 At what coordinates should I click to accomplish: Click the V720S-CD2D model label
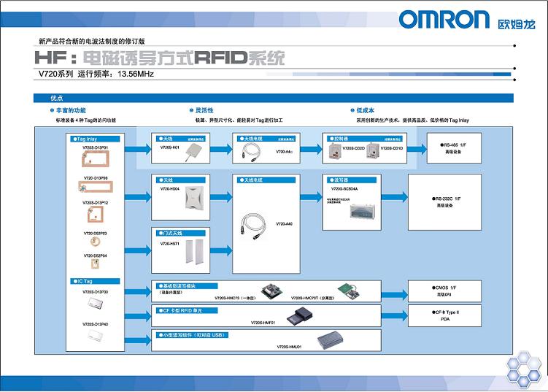[x=353, y=148]
